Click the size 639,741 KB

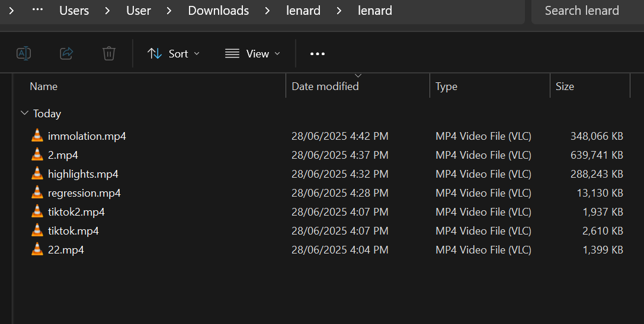(597, 155)
